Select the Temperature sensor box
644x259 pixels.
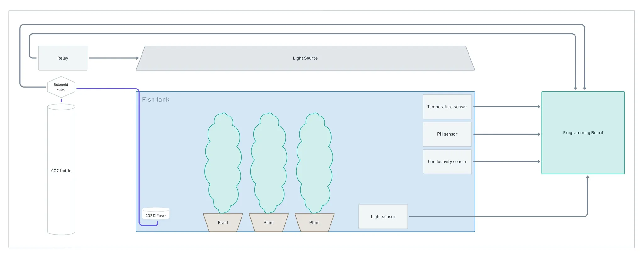[447, 107]
